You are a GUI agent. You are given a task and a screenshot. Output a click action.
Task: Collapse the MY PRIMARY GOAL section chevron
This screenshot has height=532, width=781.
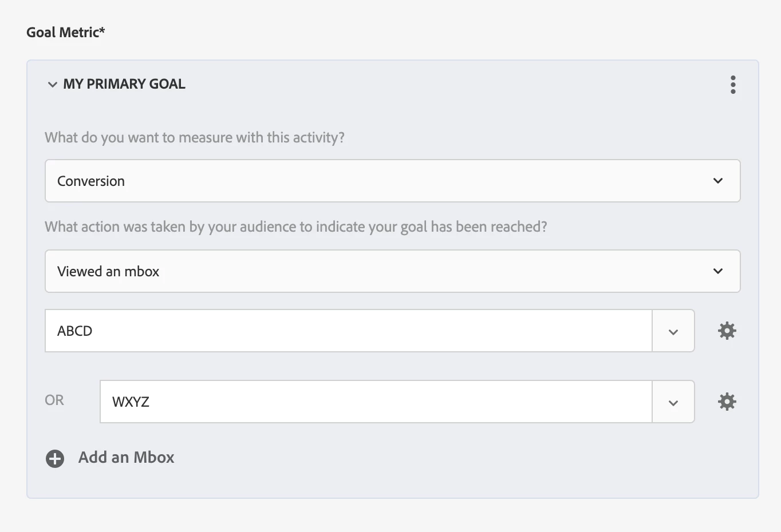click(53, 85)
